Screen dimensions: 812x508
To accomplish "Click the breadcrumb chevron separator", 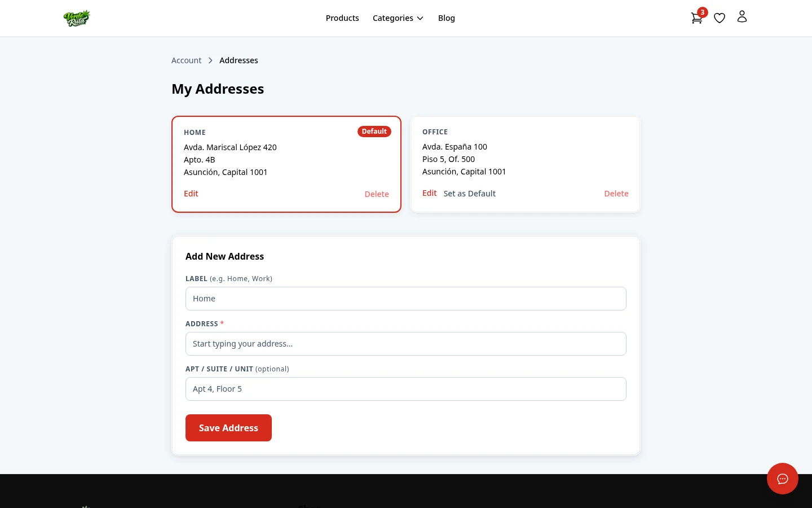I will pyautogui.click(x=210, y=60).
